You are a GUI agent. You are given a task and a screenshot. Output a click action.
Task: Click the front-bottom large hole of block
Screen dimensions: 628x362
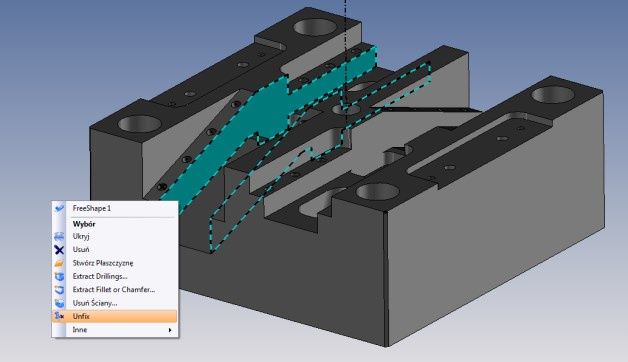tap(377, 192)
